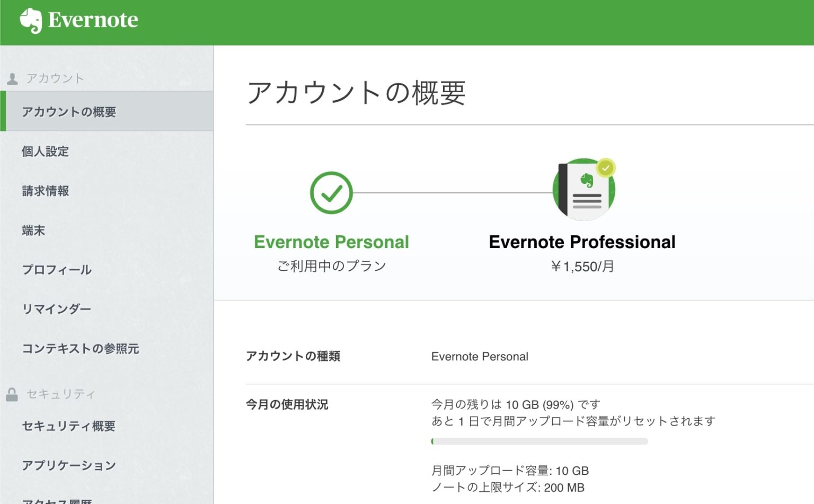Click the yellow checkmark badge on Professional plan
Viewport: 814px width, 504px height.
click(x=606, y=167)
